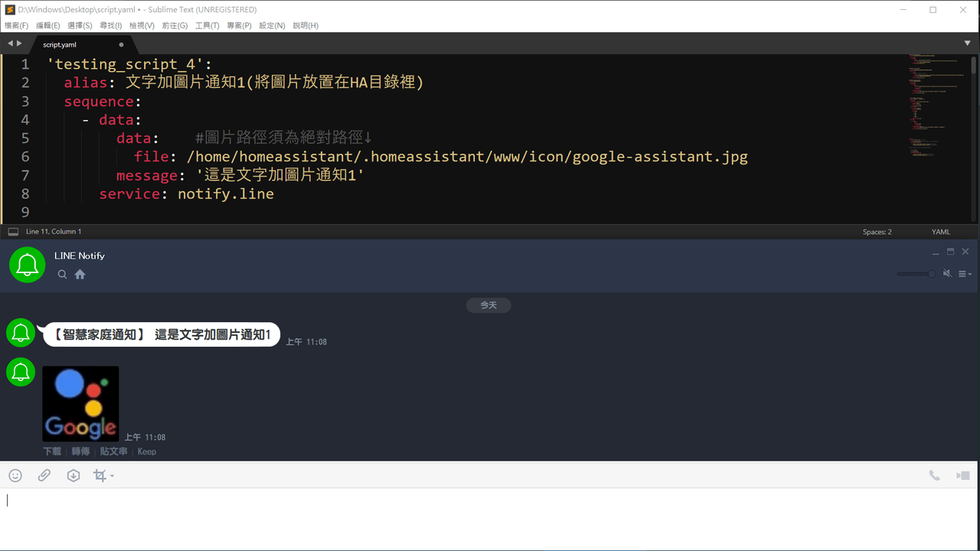Click line number 6 in the gutter

coord(25,157)
